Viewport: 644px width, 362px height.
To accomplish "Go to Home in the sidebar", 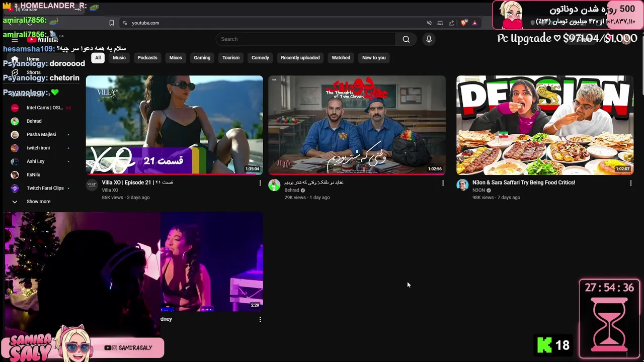I will [33, 59].
